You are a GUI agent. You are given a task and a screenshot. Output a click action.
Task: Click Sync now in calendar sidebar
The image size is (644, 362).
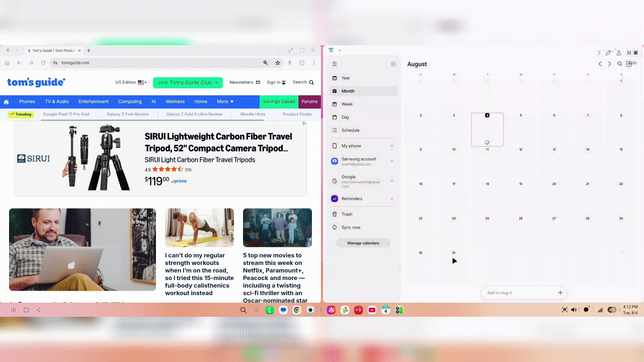pos(363,227)
